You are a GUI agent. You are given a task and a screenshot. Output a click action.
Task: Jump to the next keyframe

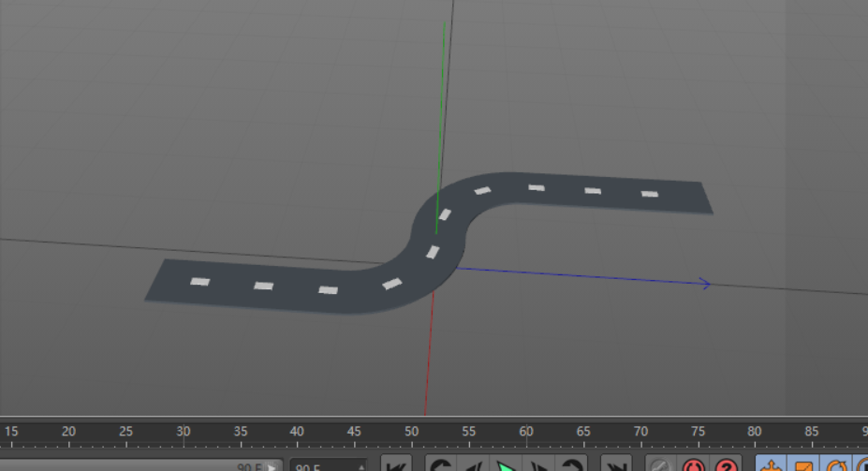[572, 464]
